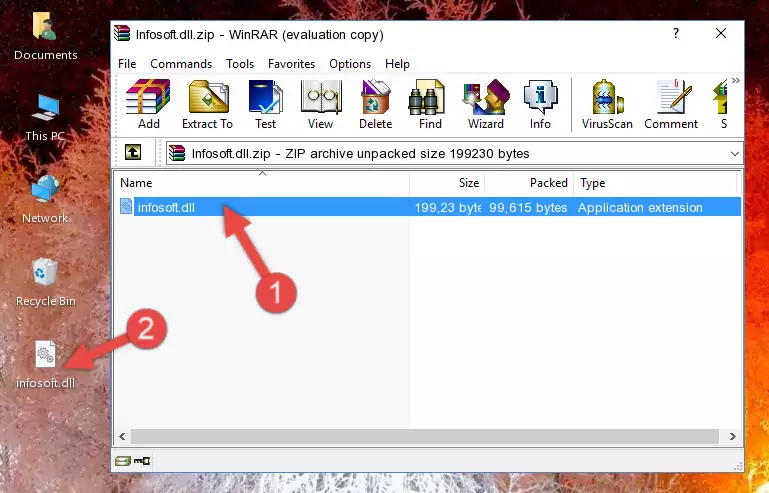Viewport: 769px width, 493px height.
Task: Click the 99,615 bytes packed value
Action: pos(528,208)
